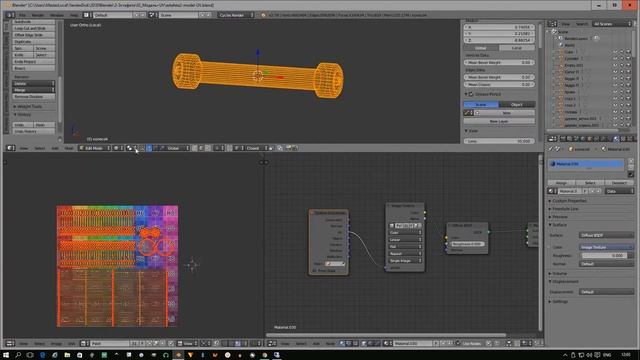This screenshot has height=360, width=640.
Task: Click the Remove Doubles button
Action: click(34, 97)
